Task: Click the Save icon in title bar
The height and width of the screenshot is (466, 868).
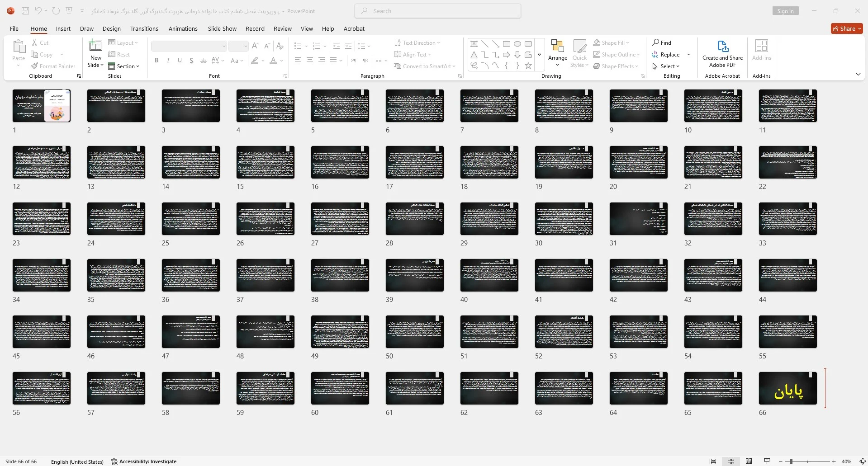Action: click(25, 11)
